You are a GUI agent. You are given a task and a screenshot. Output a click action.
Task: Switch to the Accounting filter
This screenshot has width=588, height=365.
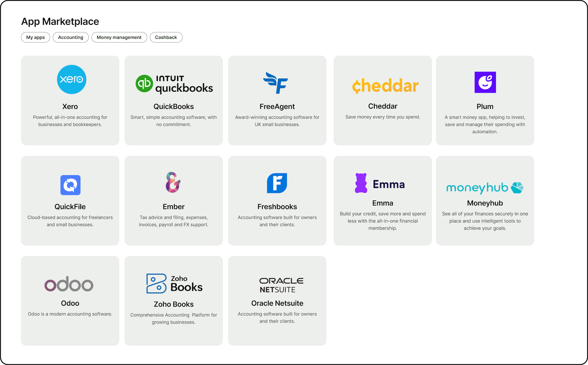coord(71,37)
